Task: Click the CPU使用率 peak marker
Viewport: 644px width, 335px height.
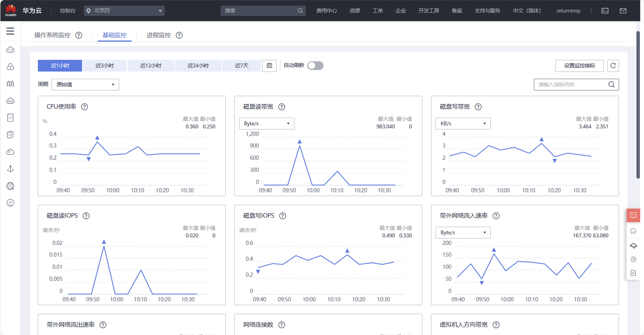Action: coord(97,138)
